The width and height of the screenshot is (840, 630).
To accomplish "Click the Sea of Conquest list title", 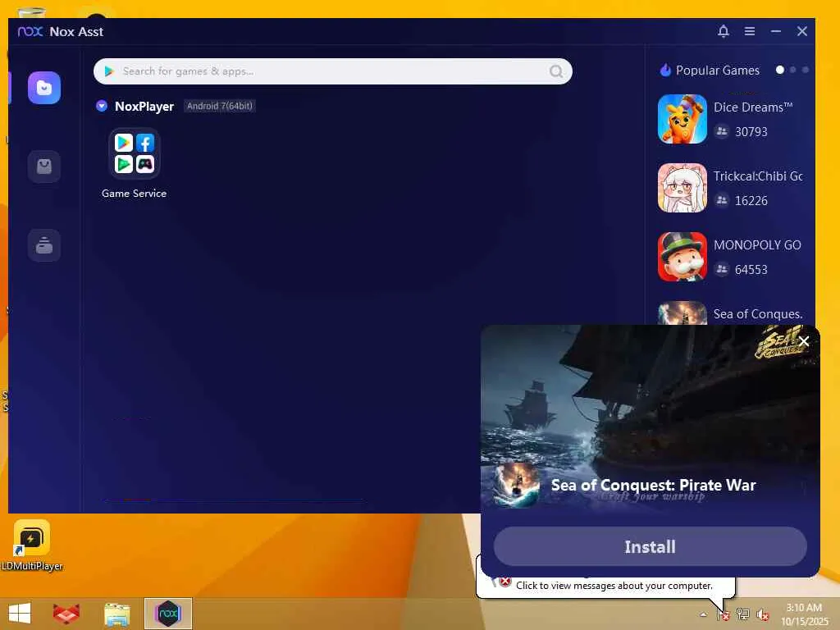I will point(757,314).
